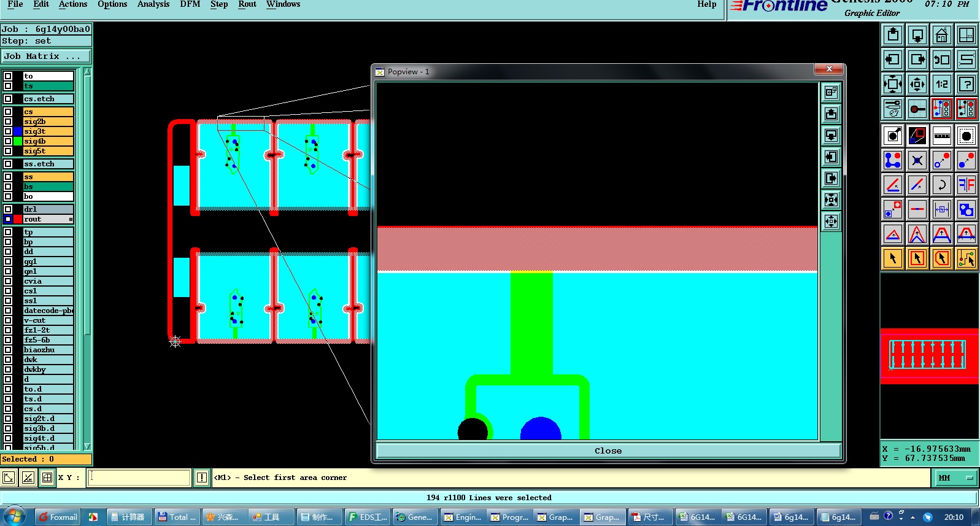The width and height of the screenshot is (980, 526).
Task: Toggle the checkbox for layer drl
Action: pos(8,209)
